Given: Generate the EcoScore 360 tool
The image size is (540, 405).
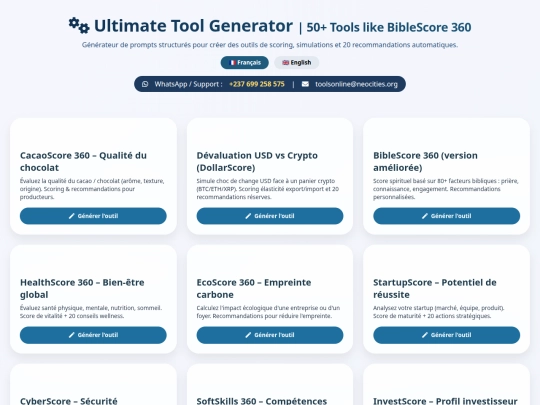Looking at the screenshot, I should point(270,335).
